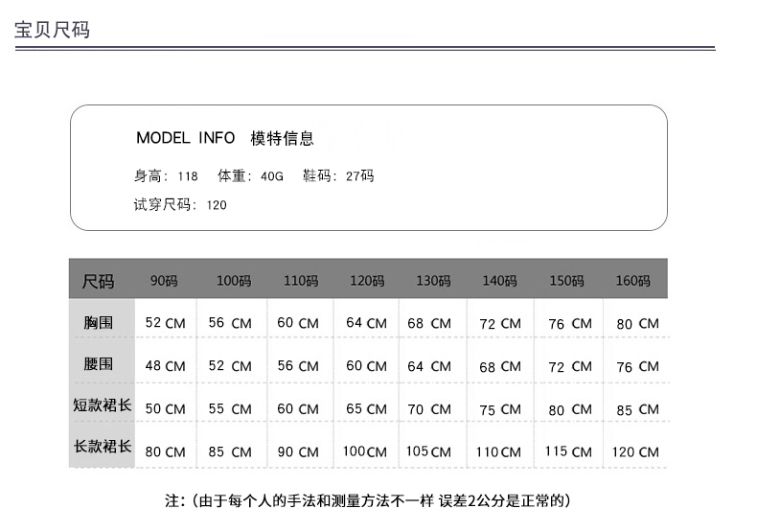Screen dimensions: 757x532
Task: Click the 短款裙长 value 70 CM
Action: click(429, 409)
